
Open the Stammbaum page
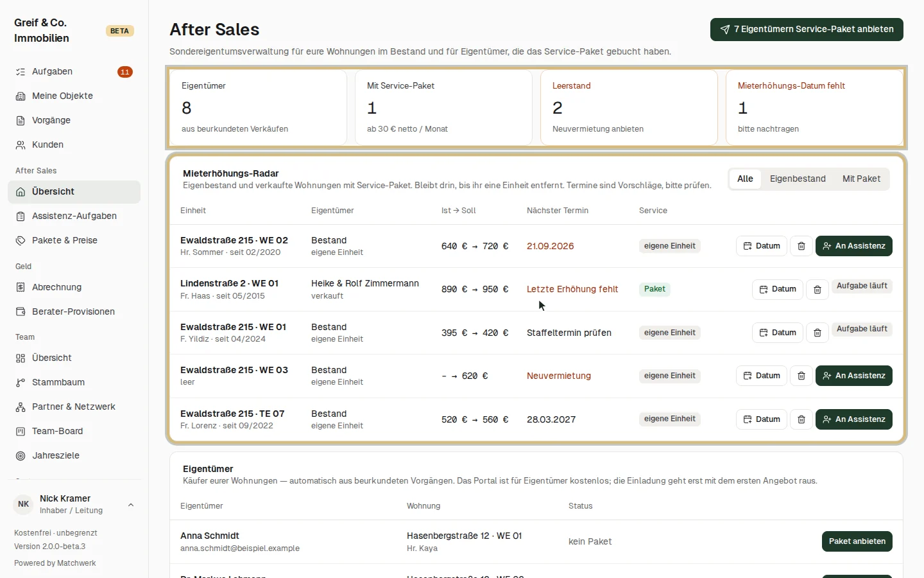click(74, 382)
